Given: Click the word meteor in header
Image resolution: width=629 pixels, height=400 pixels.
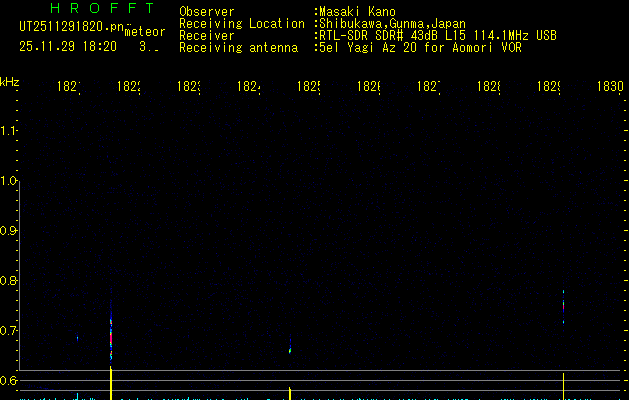Looking at the screenshot, I should click(145, 32).
